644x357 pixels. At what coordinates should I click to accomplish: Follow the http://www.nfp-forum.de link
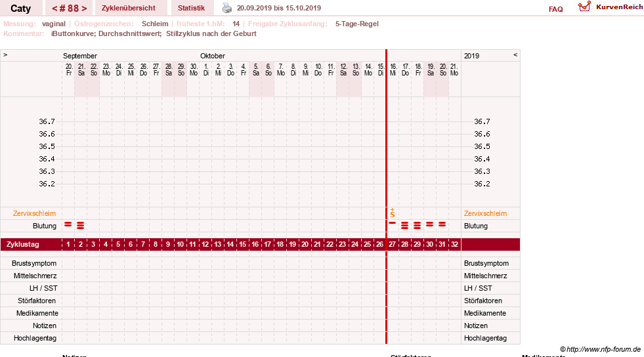tap(604, 349)
